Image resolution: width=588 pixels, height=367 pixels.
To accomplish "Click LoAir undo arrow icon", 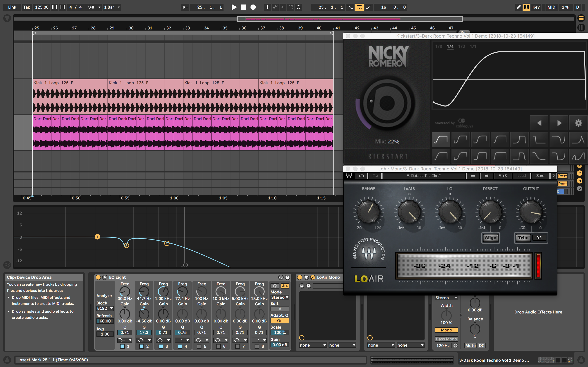I will point(361,176).
